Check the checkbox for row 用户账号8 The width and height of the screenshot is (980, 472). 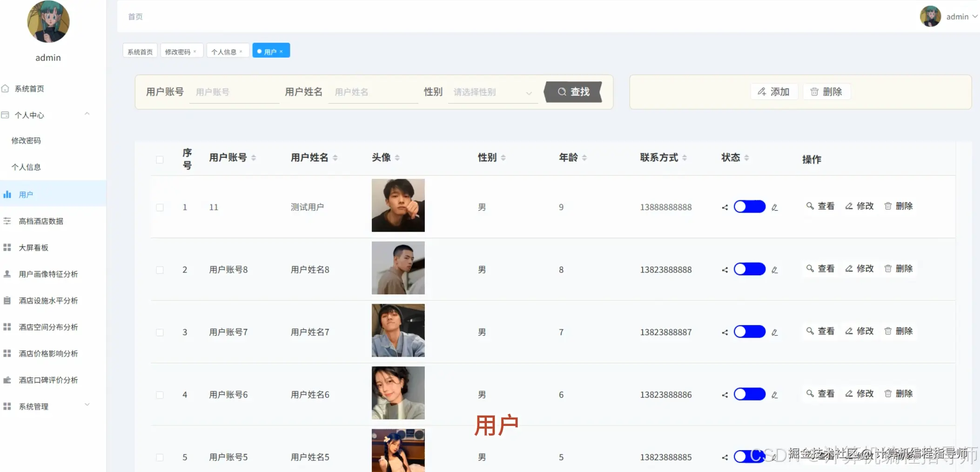click(x=160, y=270)
